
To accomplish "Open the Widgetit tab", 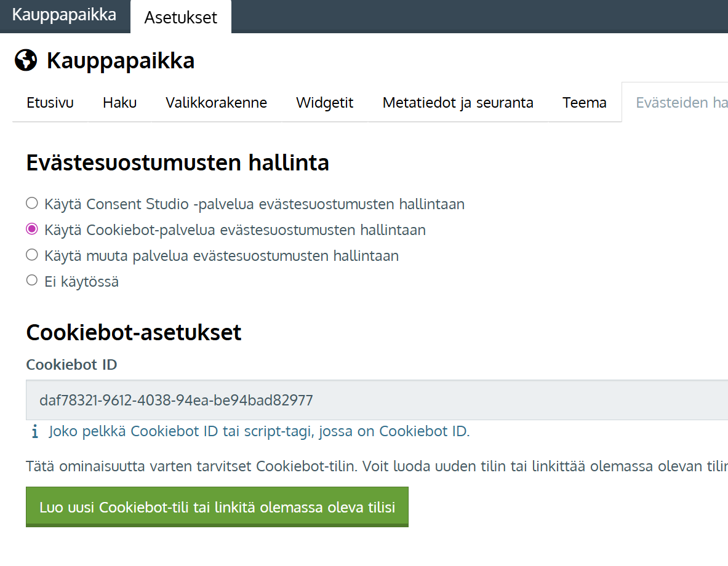I will 324,102.
